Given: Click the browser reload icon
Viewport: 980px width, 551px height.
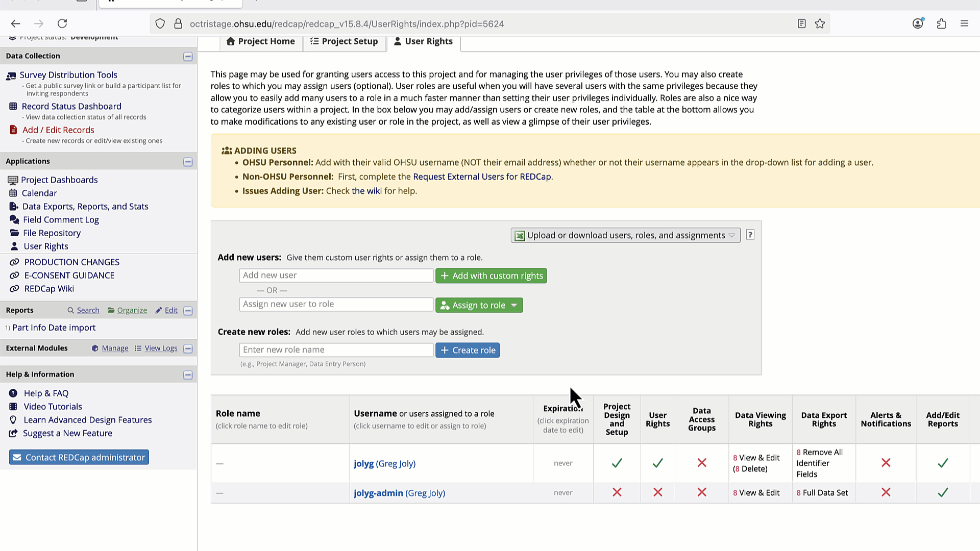Looking at the screenshot, I should point(62,23).
